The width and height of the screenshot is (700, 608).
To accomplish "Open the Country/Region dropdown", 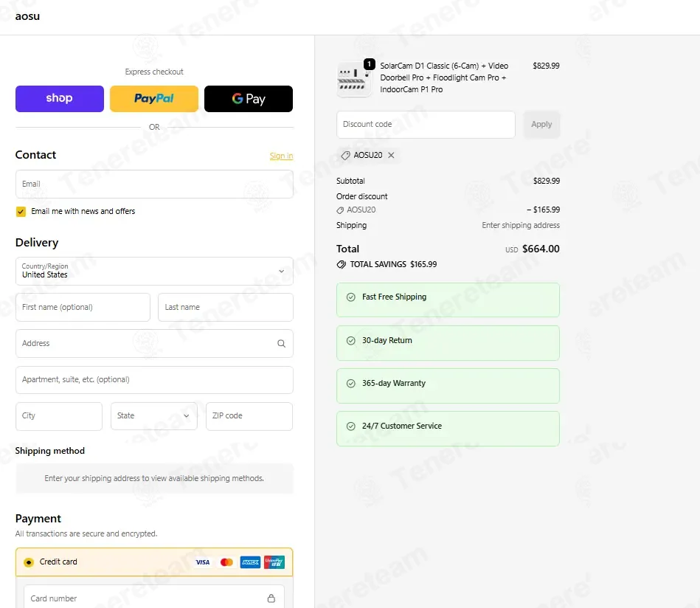I will click(154, 272).
